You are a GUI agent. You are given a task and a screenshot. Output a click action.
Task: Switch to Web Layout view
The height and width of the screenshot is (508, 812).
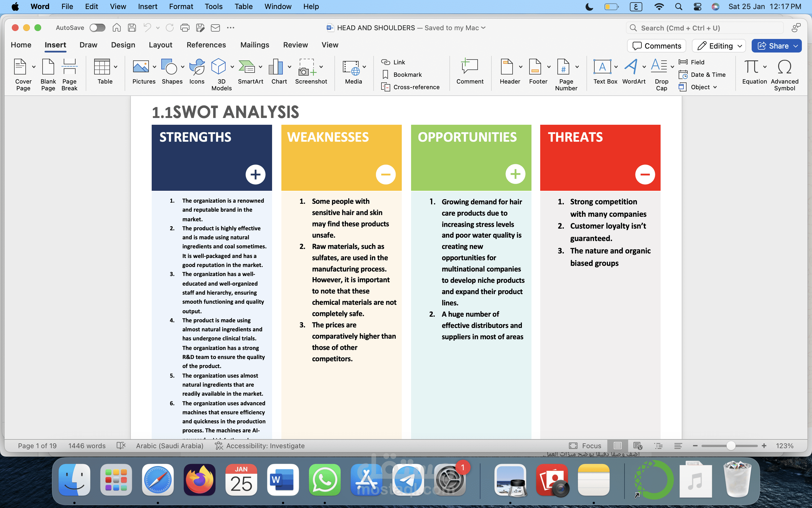pyautogui.click(x=638, y=446)
